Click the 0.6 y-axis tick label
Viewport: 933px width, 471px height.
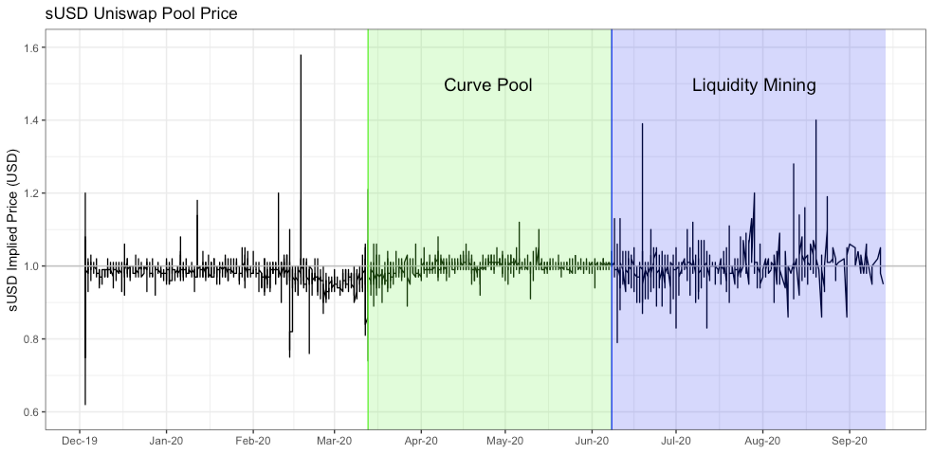click(x=33, y=412)
